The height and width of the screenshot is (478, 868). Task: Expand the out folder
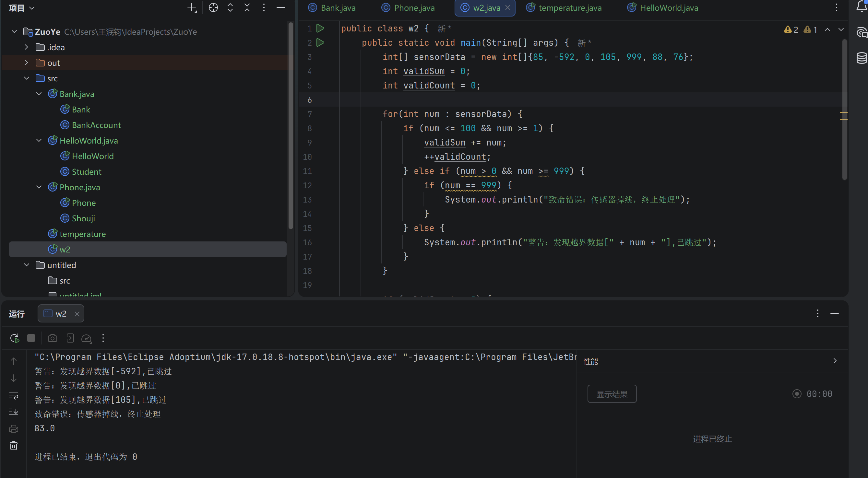click(x=26, y=63)
